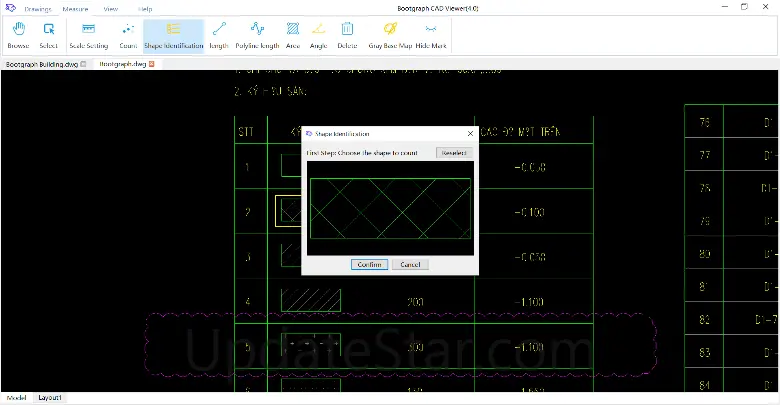Switch to the Model tab
This screenshot has height=405, width=780.
pyautogui.click(x=16, y=398)
